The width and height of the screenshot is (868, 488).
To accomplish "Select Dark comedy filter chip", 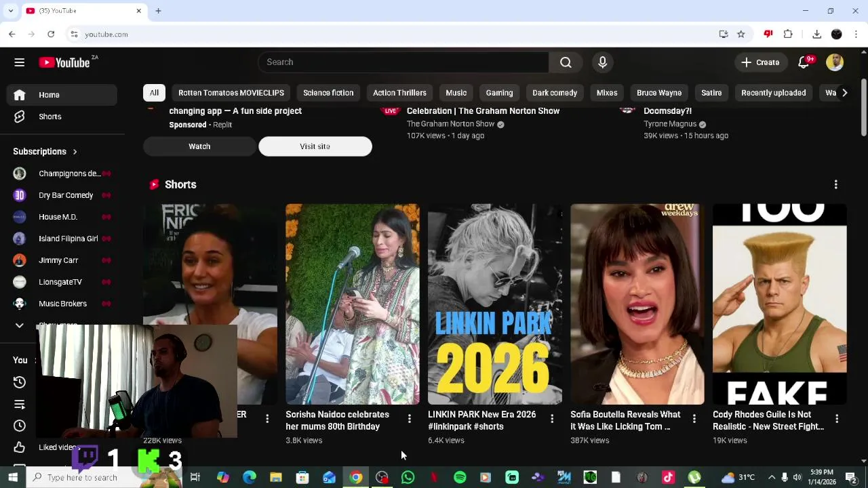I will (555, 93).
